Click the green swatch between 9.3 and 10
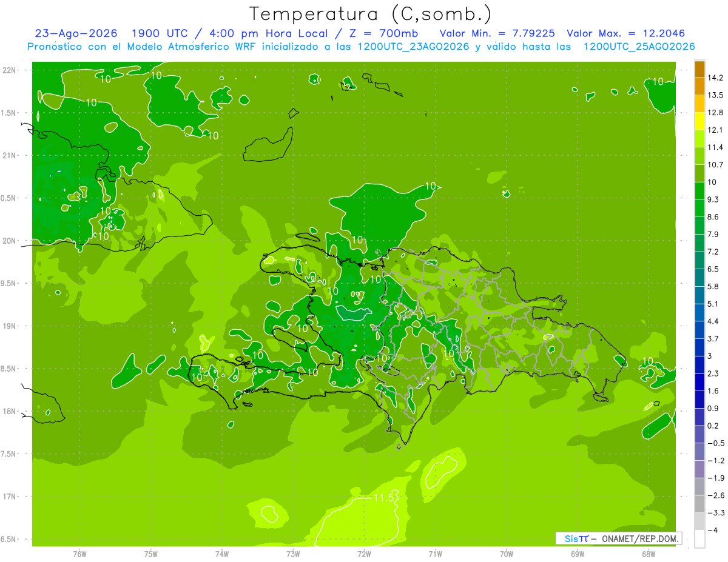The width and height of the screenshot is (728, 562). pos(699,191)
